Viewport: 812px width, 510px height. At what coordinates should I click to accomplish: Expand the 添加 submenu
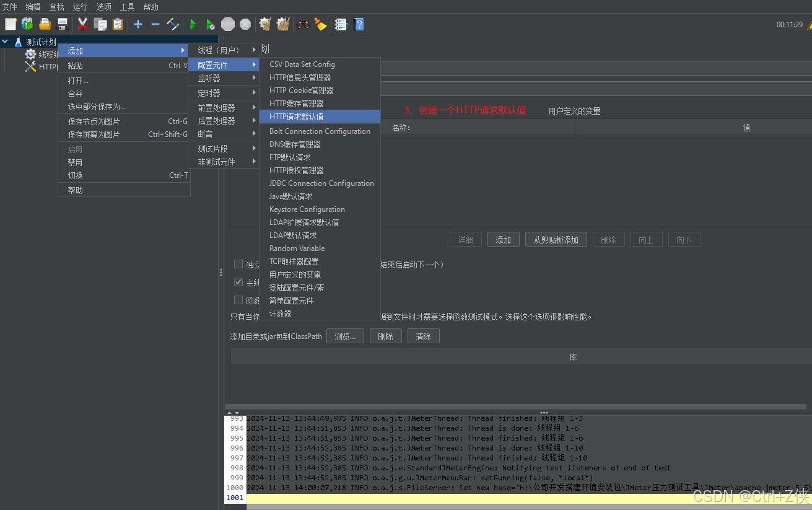click(123, 51)
